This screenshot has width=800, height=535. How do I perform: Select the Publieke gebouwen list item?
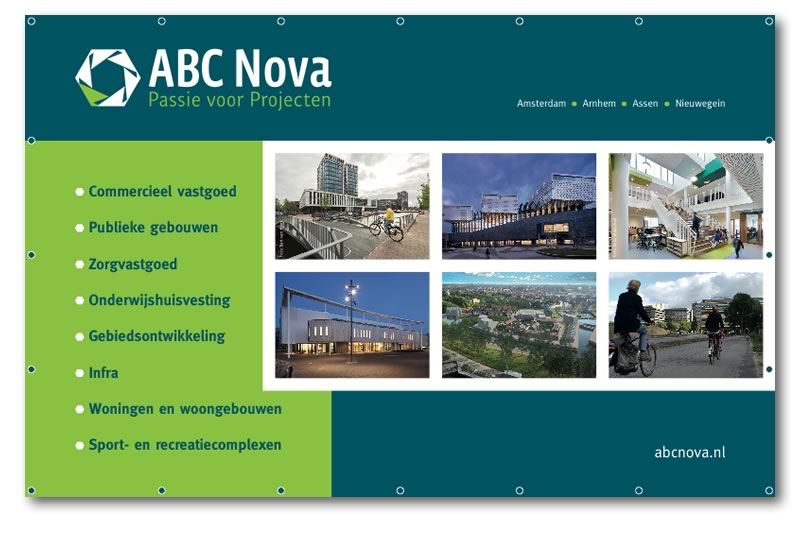click(x=153, y=227)
